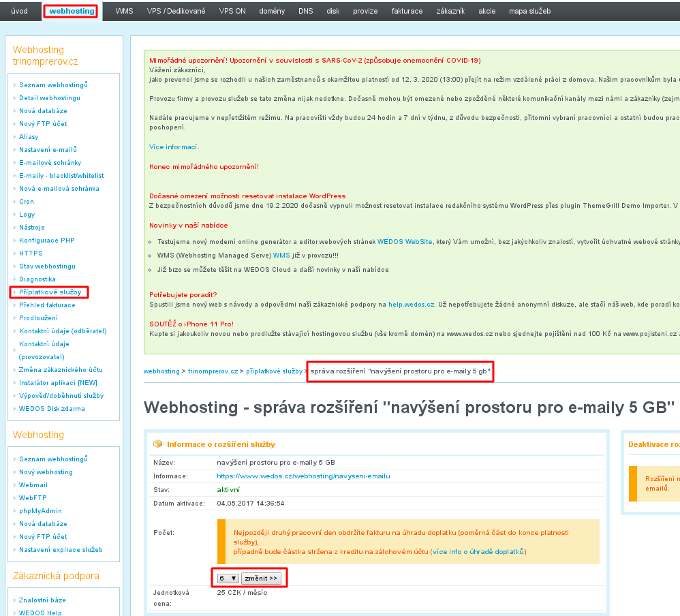Follow the help.wedos.cz link

(x=411, y=303)
